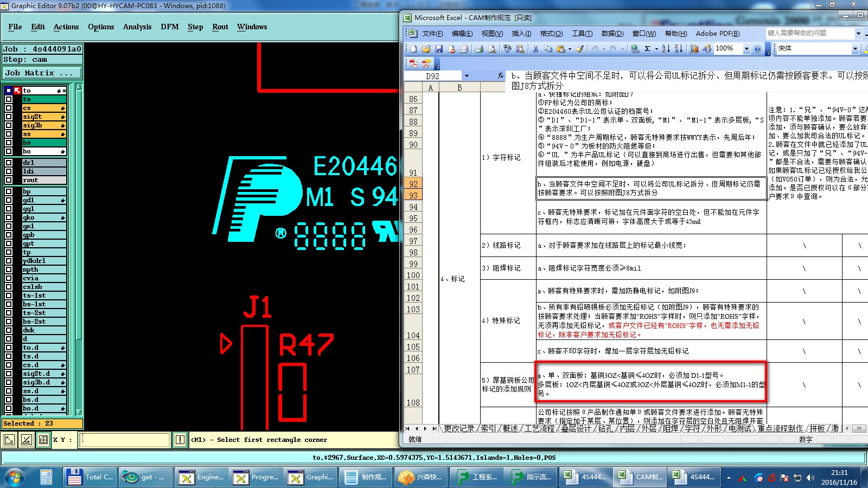
Task: Open the Analysis menu in Graphic Editor
Action: pyautogui.click(x=137, y=27)
